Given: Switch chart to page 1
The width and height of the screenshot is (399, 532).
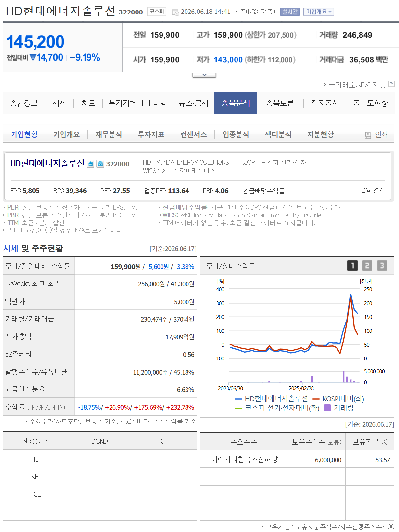Looking at the screenshot, I should point(352,265).
